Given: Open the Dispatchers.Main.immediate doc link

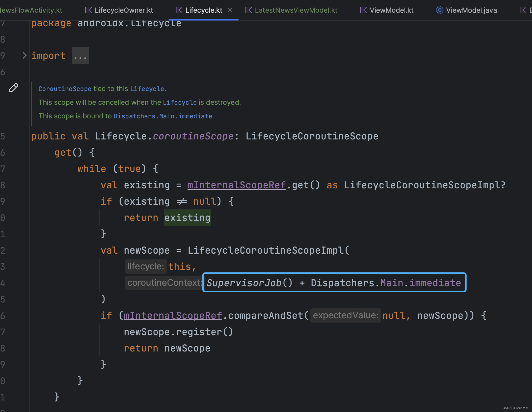Looking at the screenshot, I should [163, 116].
